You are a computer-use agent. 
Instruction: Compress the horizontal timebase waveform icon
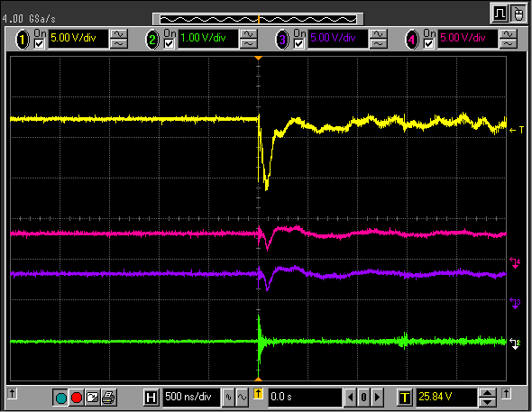pos(228,397)
